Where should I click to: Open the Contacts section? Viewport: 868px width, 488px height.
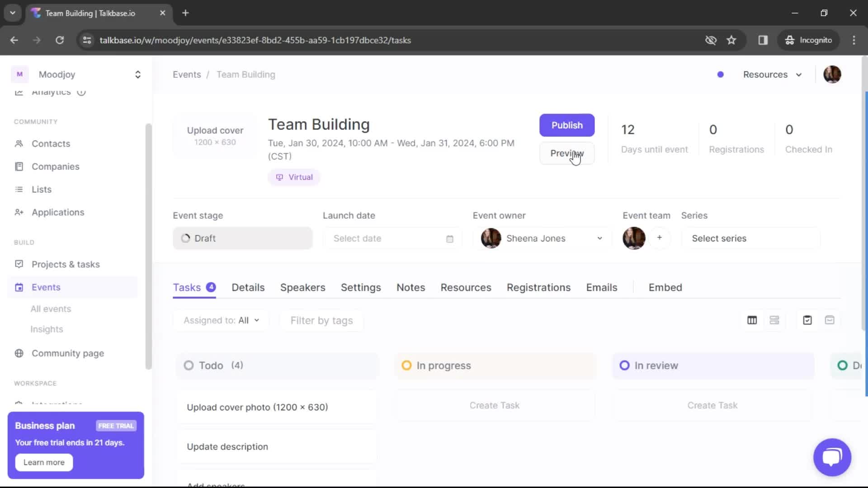tap(51, 144)
